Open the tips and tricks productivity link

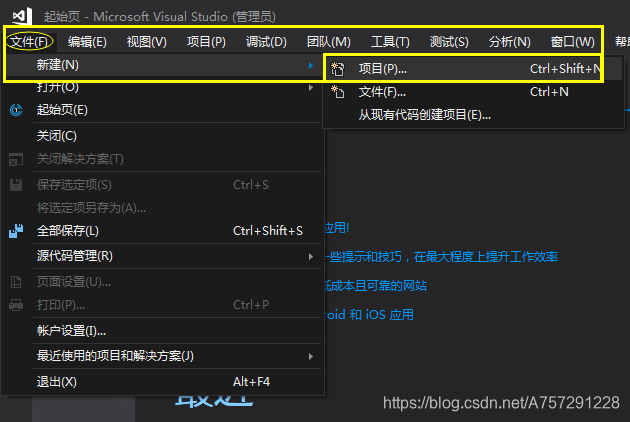pos(442,257)
